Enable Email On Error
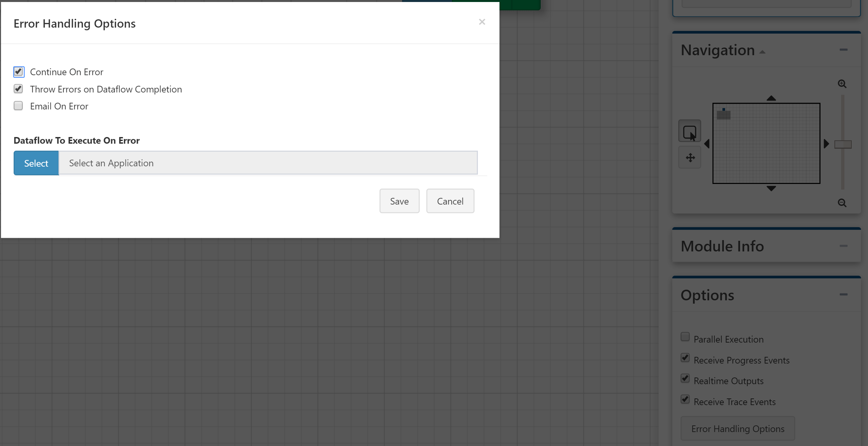 pos(18,105)
